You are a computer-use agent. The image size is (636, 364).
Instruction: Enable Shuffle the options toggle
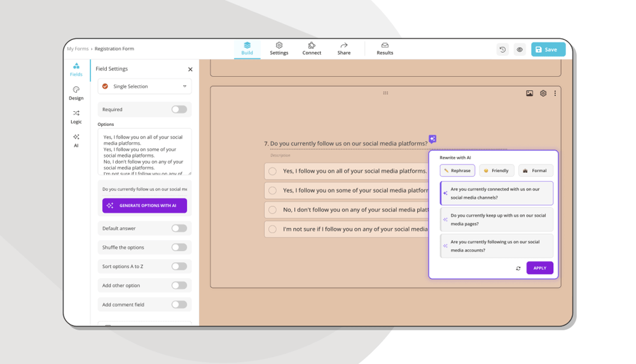point(179,247)
